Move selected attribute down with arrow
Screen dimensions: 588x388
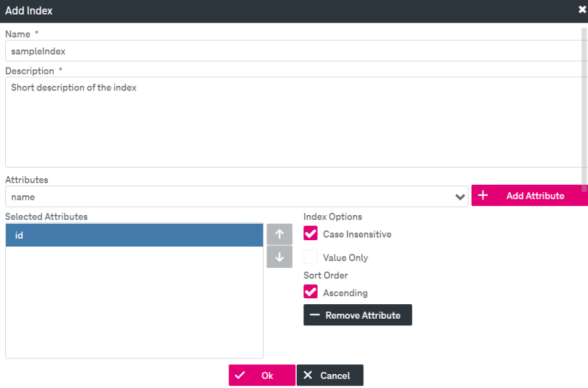coord(279,257)
